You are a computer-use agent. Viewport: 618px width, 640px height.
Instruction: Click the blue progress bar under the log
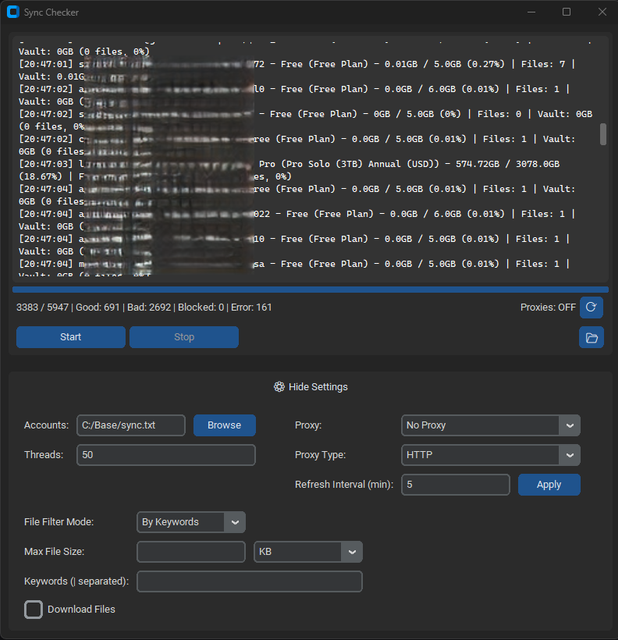(309, 290)
